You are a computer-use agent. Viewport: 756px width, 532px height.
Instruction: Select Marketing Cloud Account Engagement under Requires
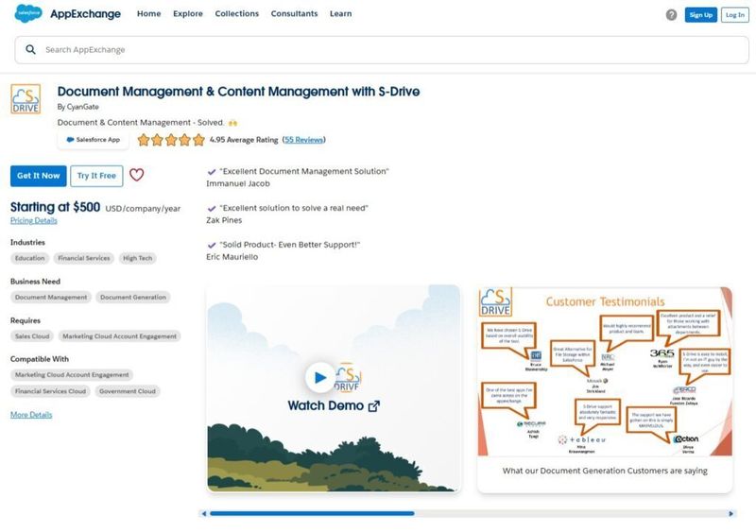120,336
